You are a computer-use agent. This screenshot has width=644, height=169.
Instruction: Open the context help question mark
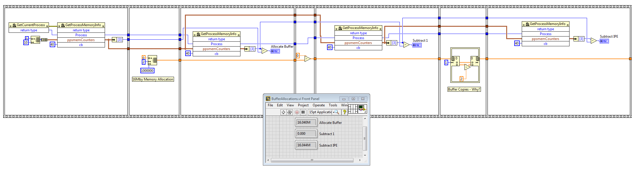coord(345,112)
